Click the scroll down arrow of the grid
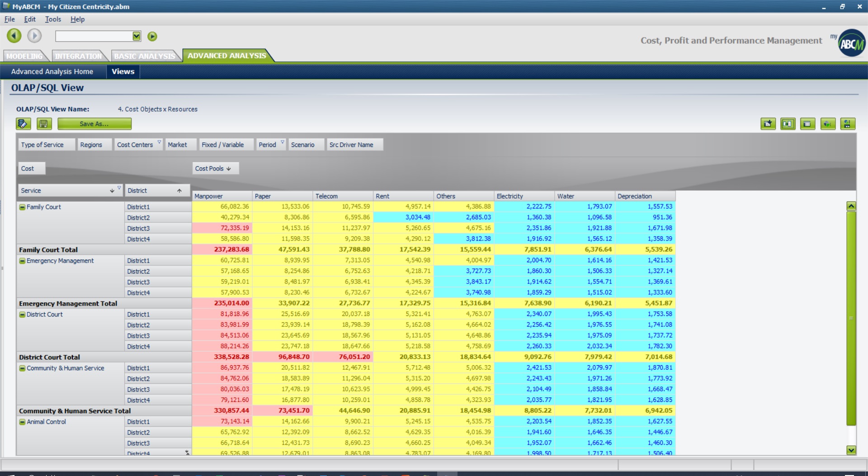Viewport: 868px width, 476px height. (851, 450)
